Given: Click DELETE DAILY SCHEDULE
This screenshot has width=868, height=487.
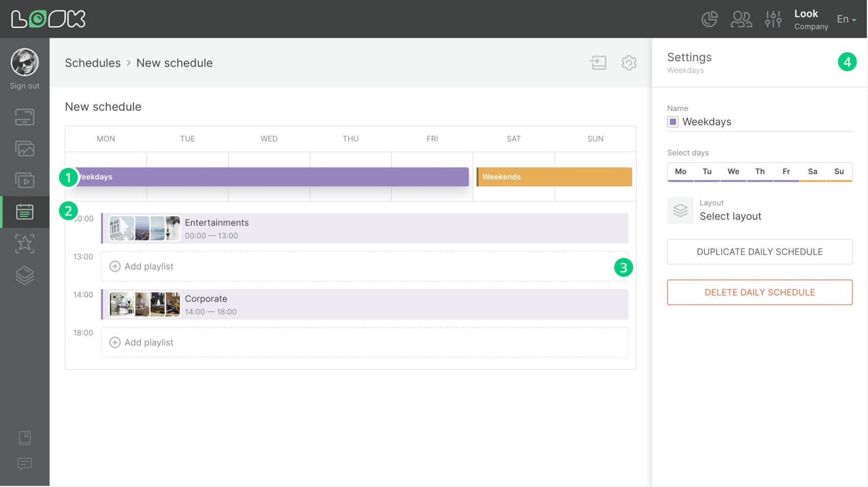Looking at the screenshot, I should click(x=759, y=292).
